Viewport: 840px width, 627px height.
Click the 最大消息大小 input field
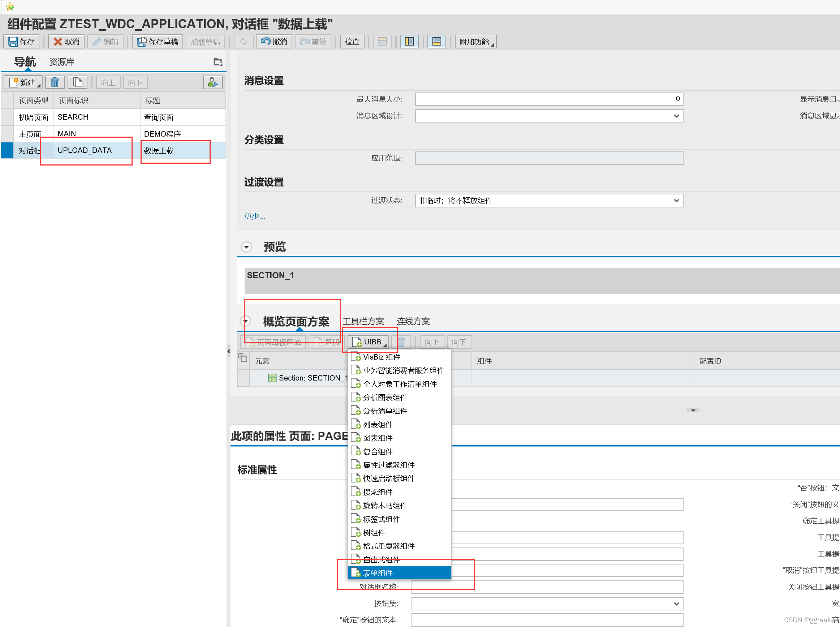point(548,99)
